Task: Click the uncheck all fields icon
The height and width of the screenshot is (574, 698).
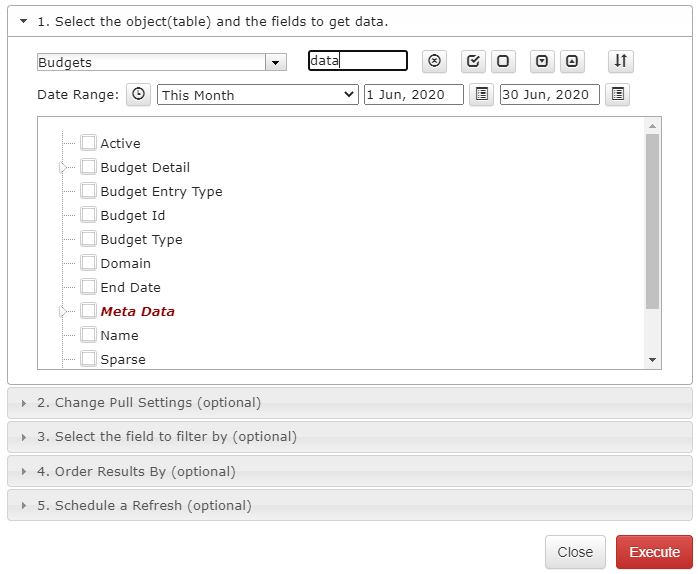Action: click(503, 61)
